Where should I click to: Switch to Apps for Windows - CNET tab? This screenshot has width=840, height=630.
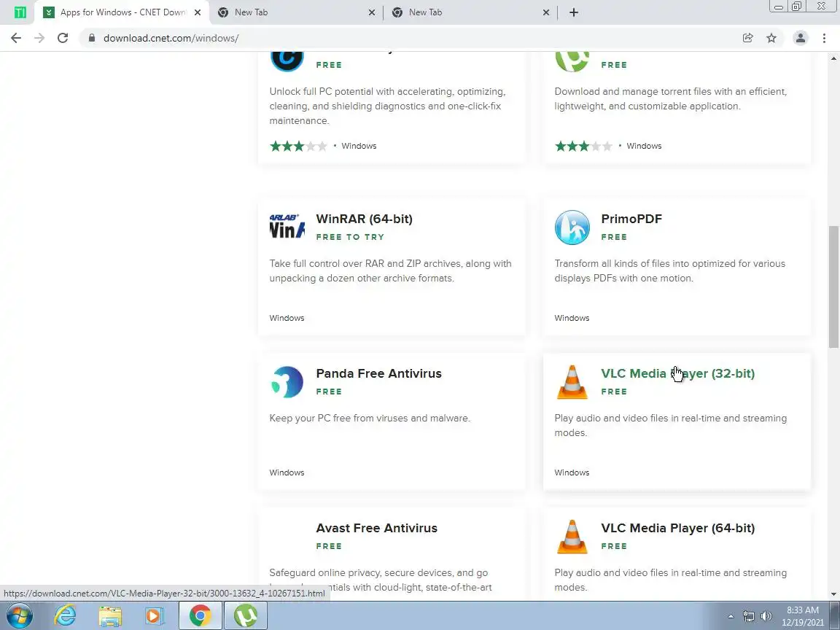click(x=122, y=12)
